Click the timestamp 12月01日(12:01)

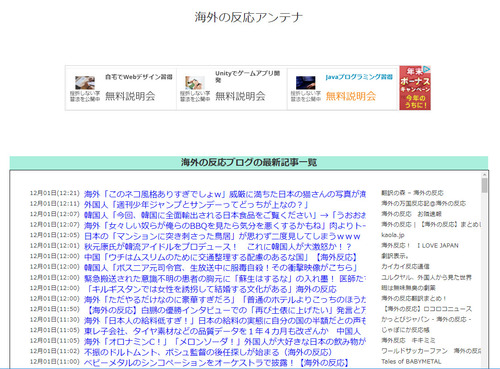point(55,246)
